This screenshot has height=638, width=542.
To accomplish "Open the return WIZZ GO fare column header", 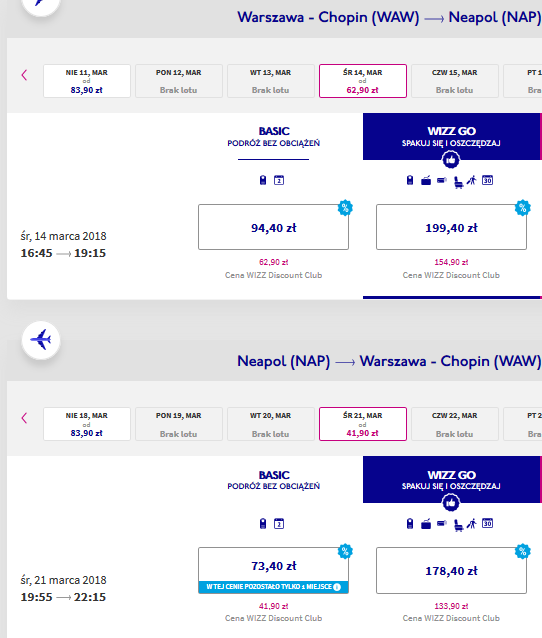I will [451, 479].
